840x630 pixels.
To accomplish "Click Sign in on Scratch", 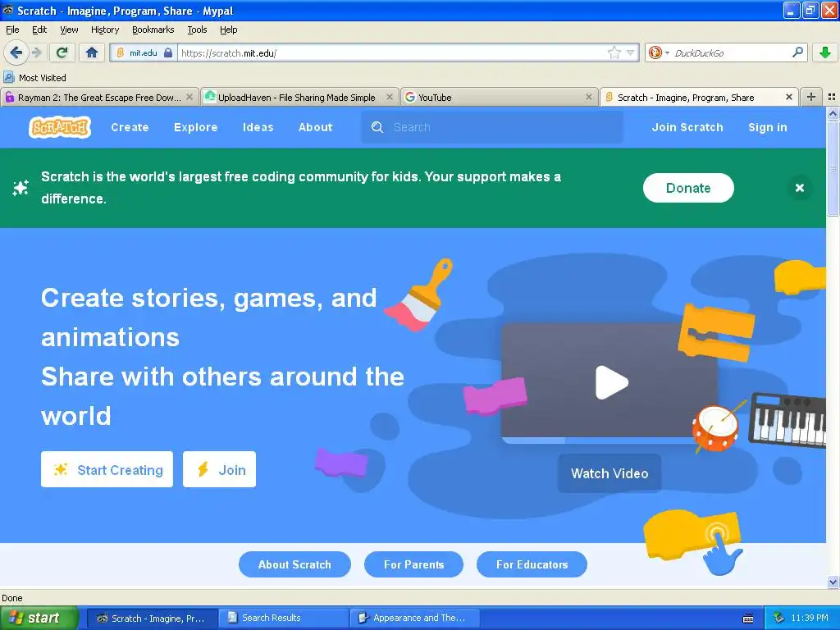I will coord(767,127).
